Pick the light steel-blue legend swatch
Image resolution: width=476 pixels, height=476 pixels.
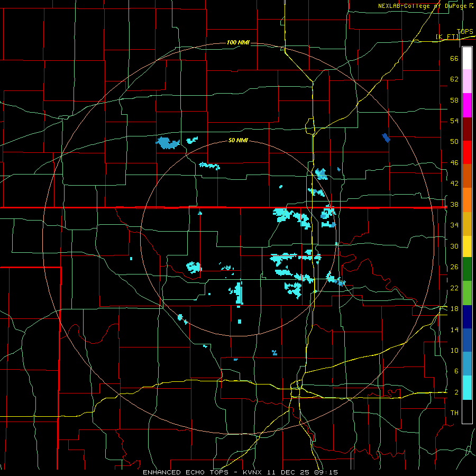[467, 364]
